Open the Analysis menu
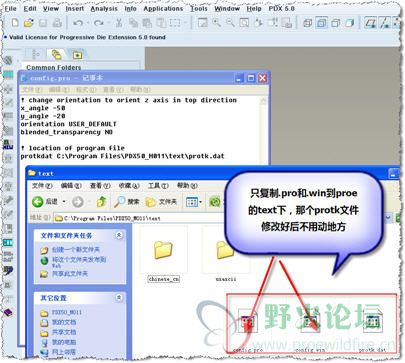Viewport: 405px width, 363px height. point(104,8)
